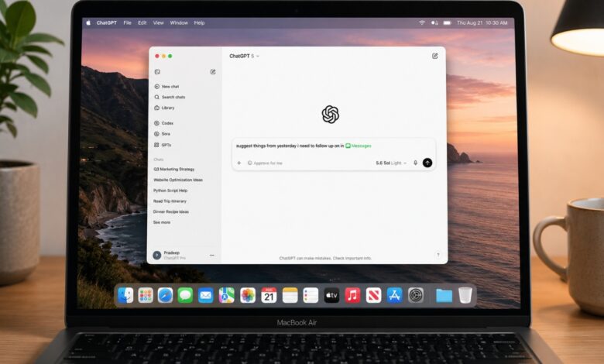Open the blue folder in the Dock
604x364 pixels.
point(444,295)
